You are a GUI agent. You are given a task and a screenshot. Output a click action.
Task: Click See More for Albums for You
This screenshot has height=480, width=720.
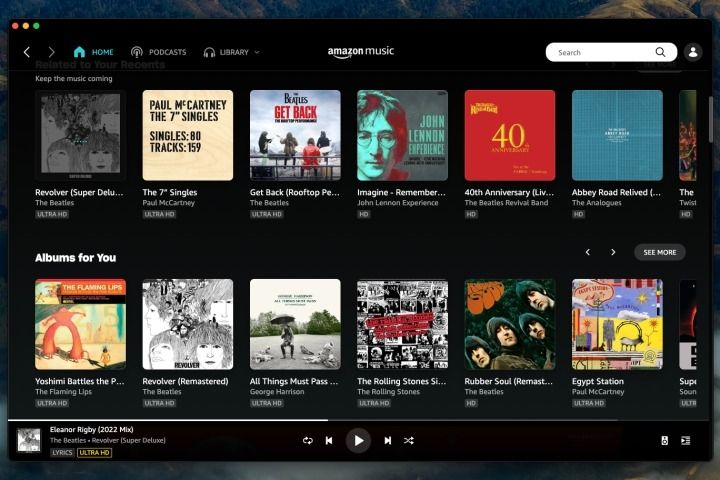tap(659, 252)
